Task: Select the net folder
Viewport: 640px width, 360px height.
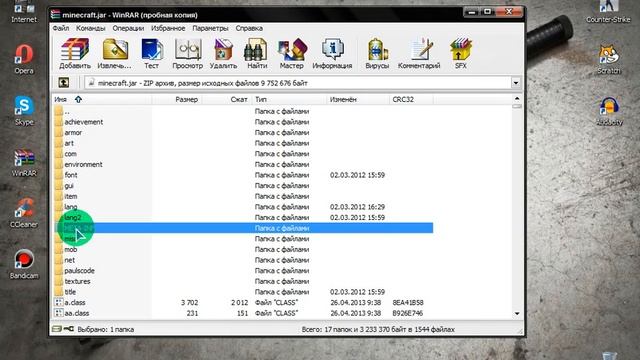Action: (69, 260)
